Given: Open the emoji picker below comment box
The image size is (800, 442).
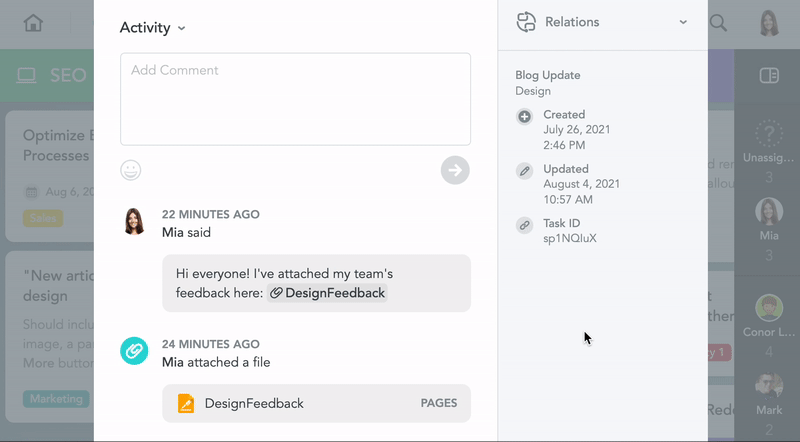Looking at the screenshot, I should click(x=131, y=170).
